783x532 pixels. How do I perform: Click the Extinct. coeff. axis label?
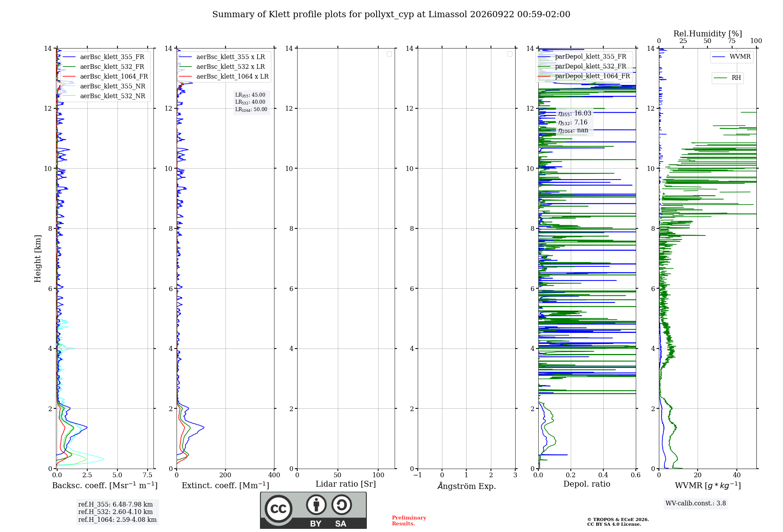(226, 485)
